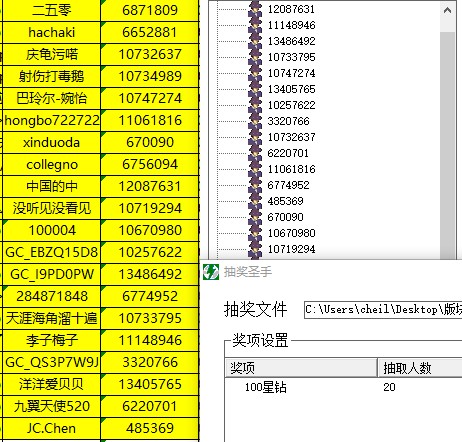This screenshot has width=462, height=442.
Task: Click spreadsheet cell 射伤打毒鹅
Action: 51,76
